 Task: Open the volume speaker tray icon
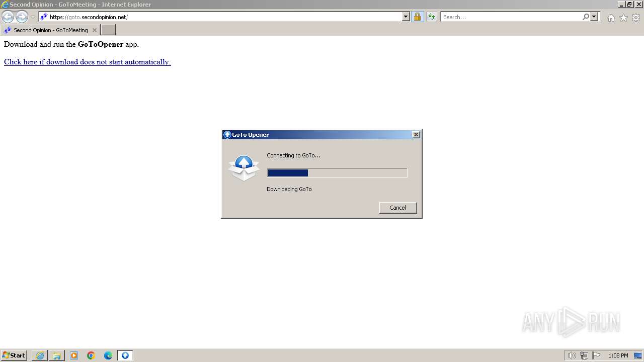572,355
